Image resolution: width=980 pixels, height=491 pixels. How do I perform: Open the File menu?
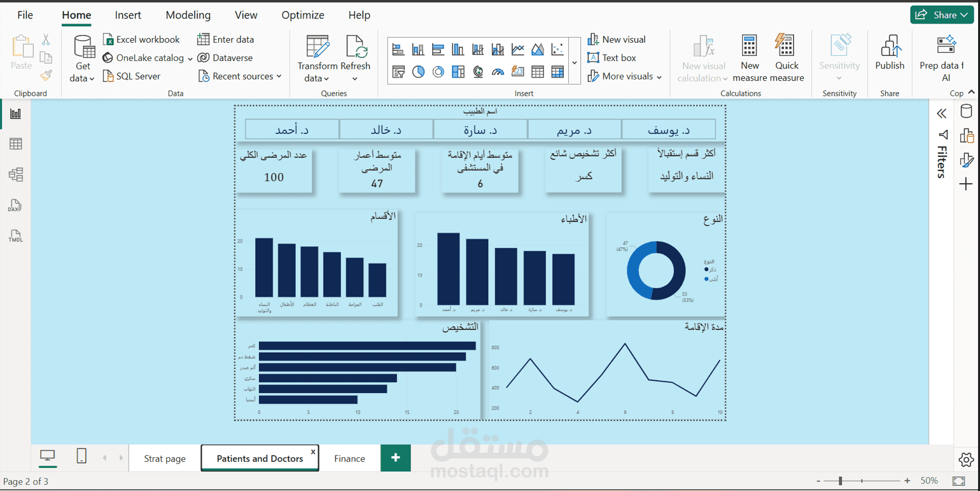coord(25,15)
